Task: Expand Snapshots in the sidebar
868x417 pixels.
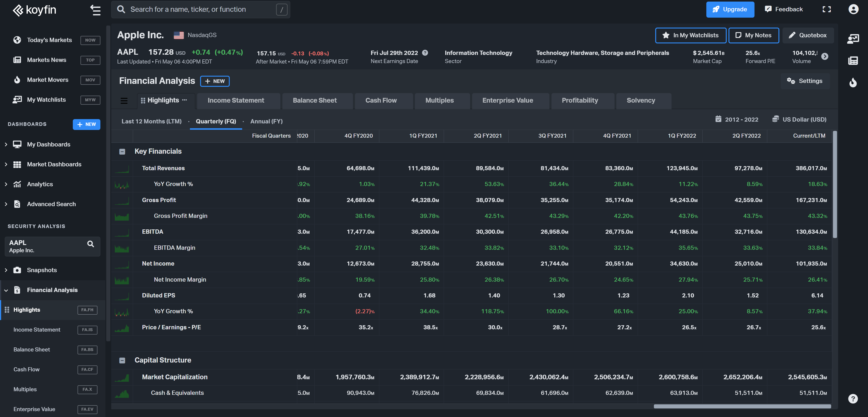Action: [x=6, y=270]
